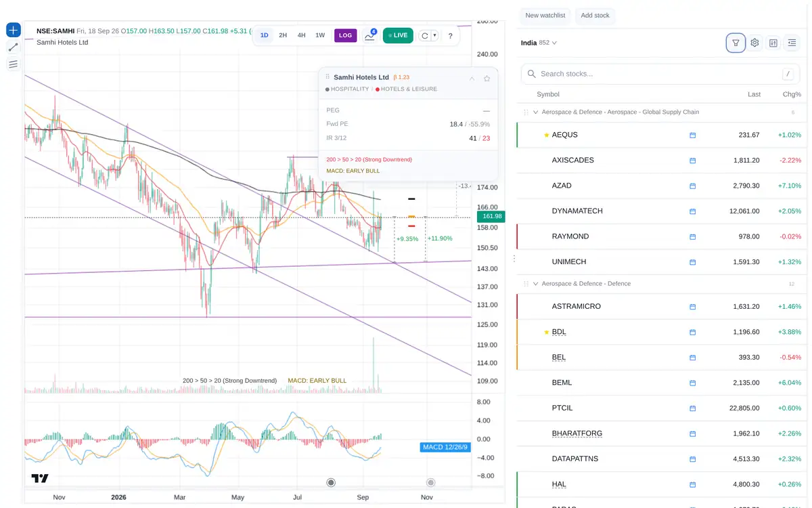Image resolution: width=812 pixels, height=508 pixels.
Task: Click the HAL calendar icon
Action: 692,485
